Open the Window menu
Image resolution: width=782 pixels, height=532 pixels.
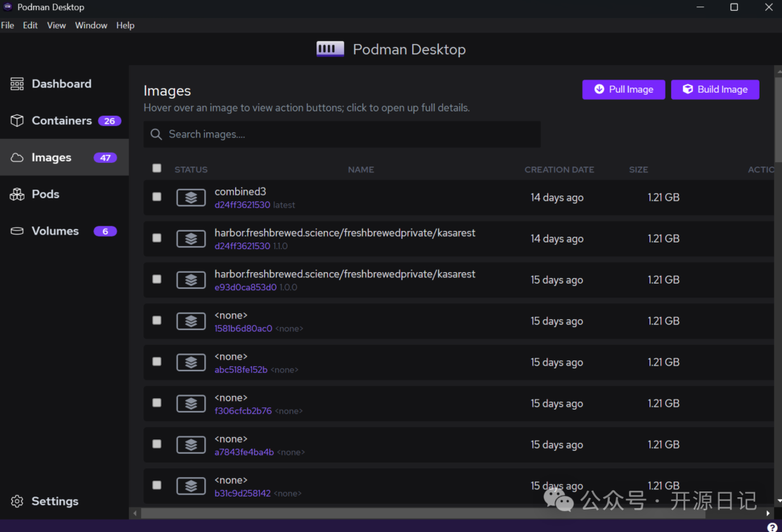point(91,25)
